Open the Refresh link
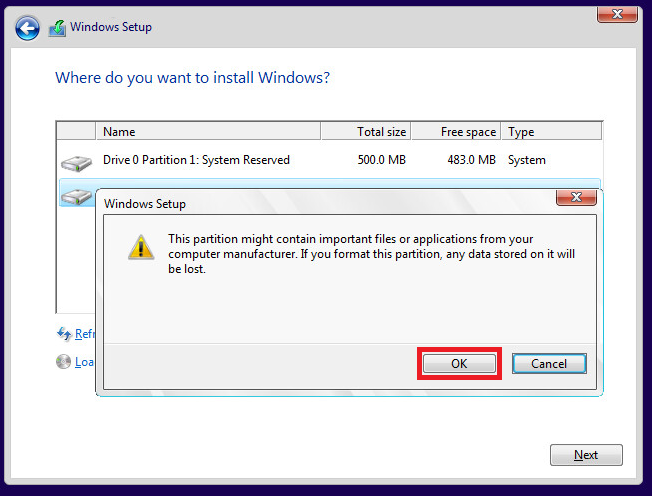Screen dimensions: 652x496 point(85,333)
